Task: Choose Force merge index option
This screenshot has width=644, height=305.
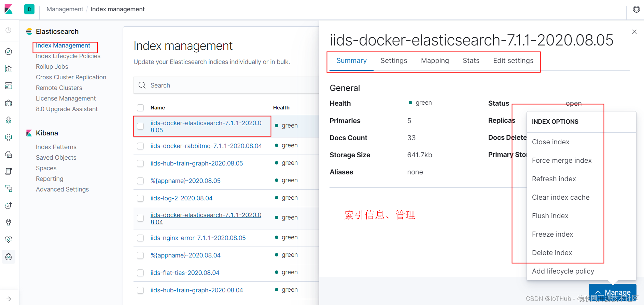Action: tap(581, 160)
